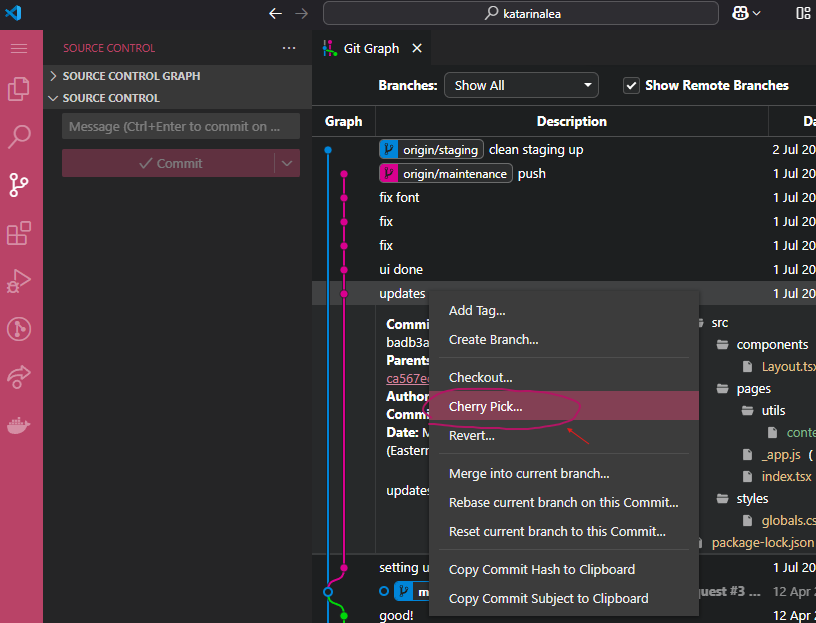
Task: Toggle the hamburger menu in activity bar
Action: [x=19, y=48]
